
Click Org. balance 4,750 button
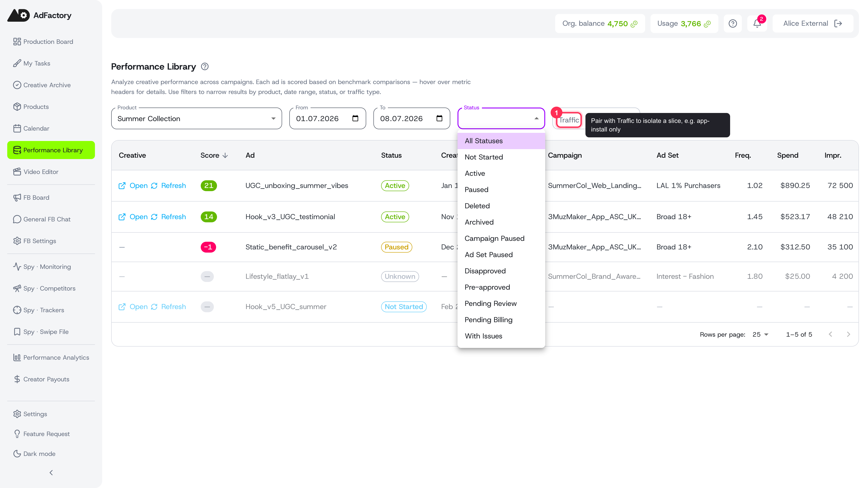[600, 23]
